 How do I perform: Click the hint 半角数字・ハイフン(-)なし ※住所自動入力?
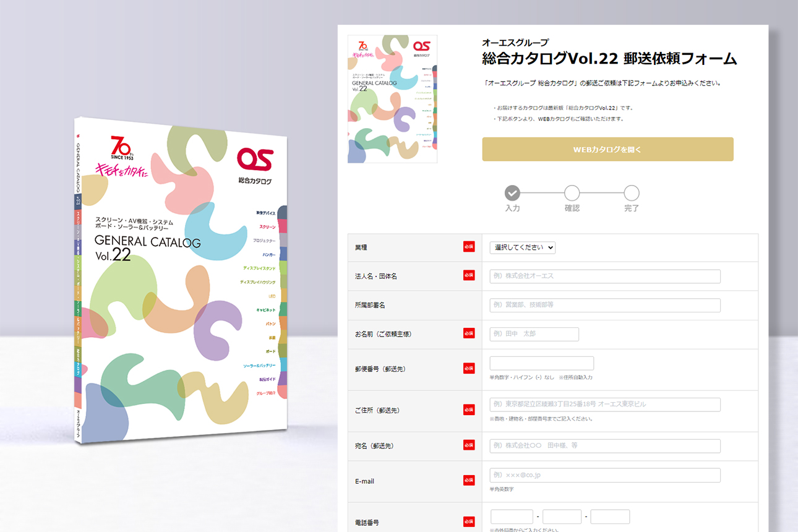541,377
